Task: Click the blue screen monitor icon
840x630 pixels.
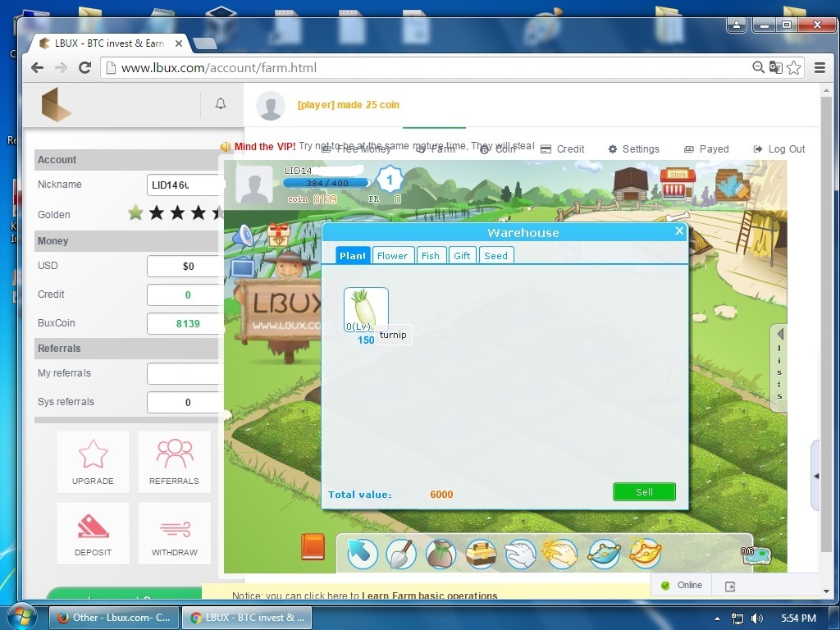Action: tap(243, 267)
